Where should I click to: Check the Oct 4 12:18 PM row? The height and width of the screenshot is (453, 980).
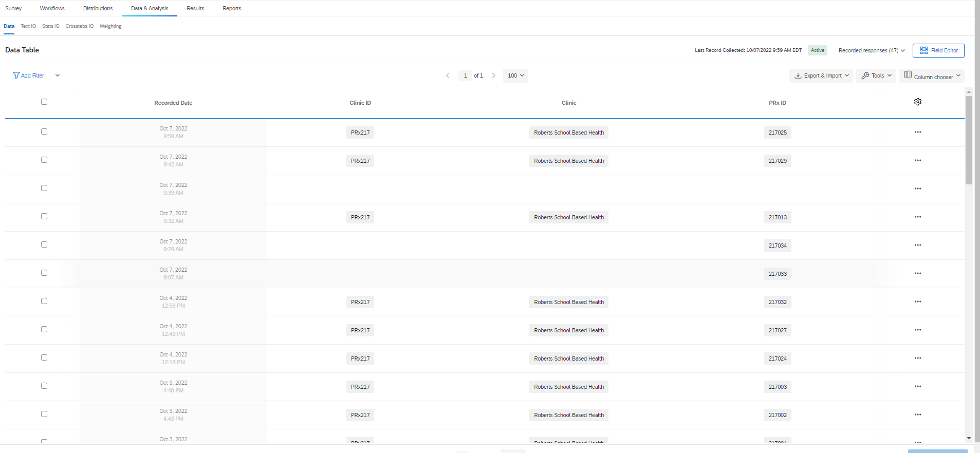coord(44,357)
